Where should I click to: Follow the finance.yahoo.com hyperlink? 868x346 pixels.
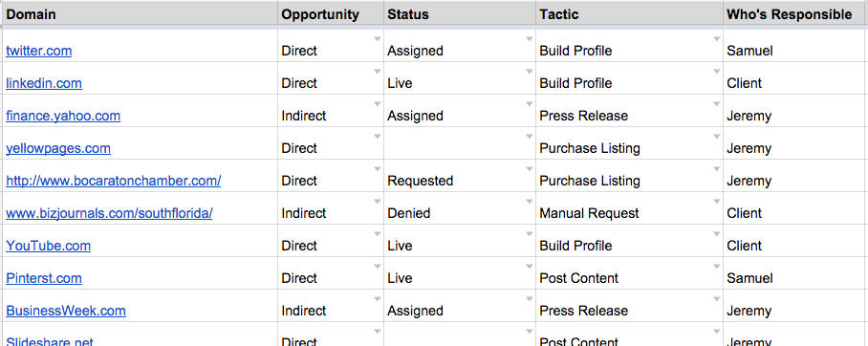(x=63, y=116)
